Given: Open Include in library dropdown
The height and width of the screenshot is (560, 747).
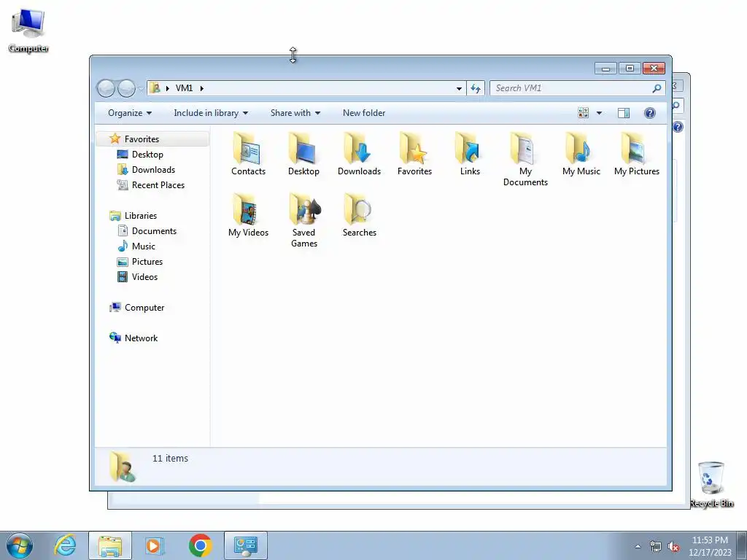Looking at the screenshot, I should (211, 113).
